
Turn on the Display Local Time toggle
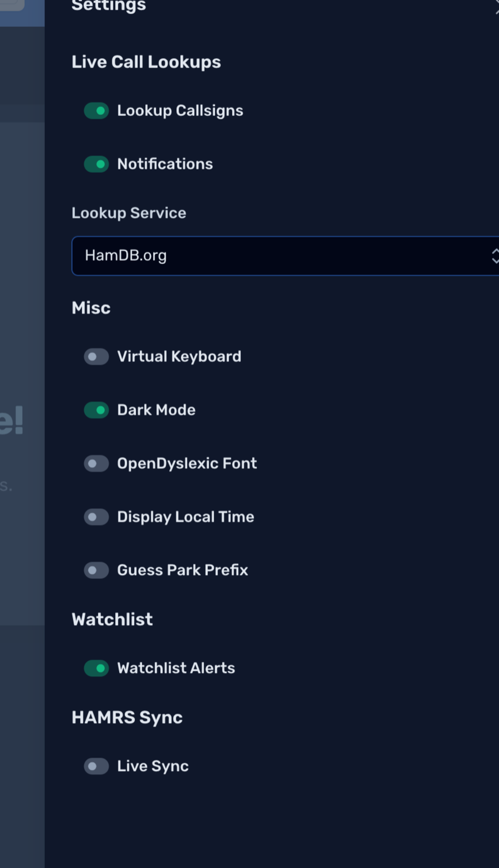tap(96, 517)
